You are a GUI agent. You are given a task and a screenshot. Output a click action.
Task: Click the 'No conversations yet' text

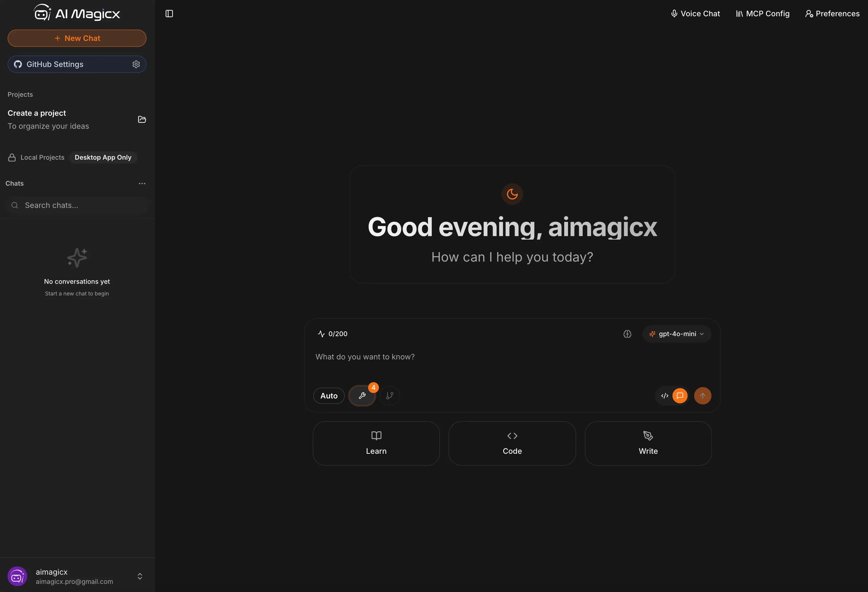click(77, 281)
